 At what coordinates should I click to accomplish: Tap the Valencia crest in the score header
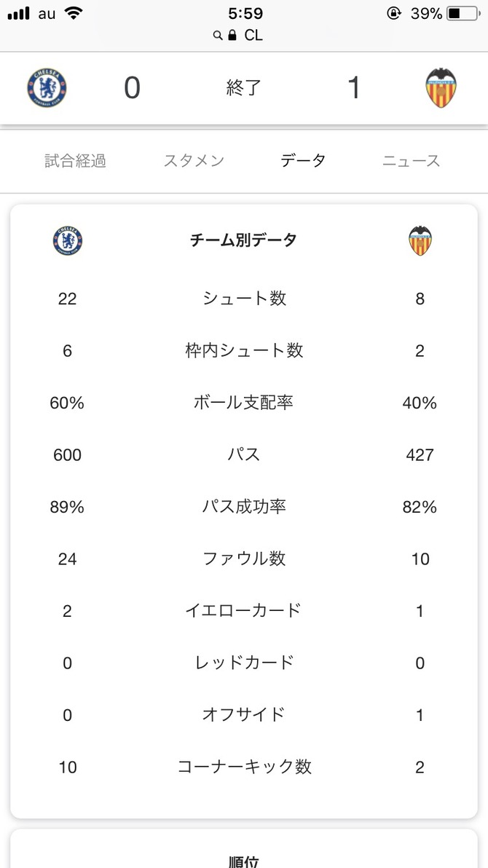(441, 88)
